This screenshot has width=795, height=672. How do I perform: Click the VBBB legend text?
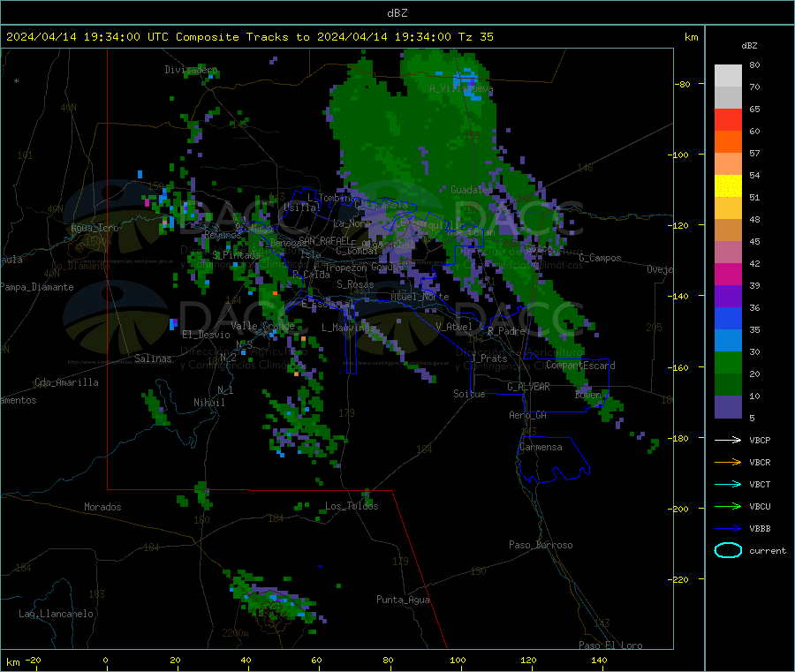point(760,529)
